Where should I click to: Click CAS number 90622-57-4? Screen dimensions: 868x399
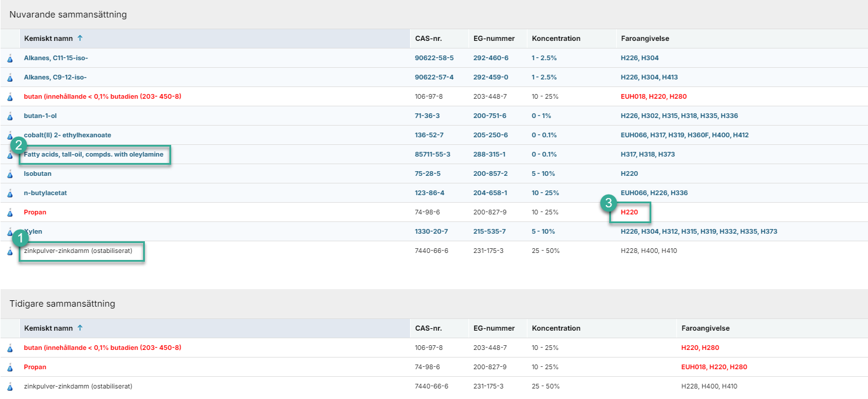[x=434, y=78]
